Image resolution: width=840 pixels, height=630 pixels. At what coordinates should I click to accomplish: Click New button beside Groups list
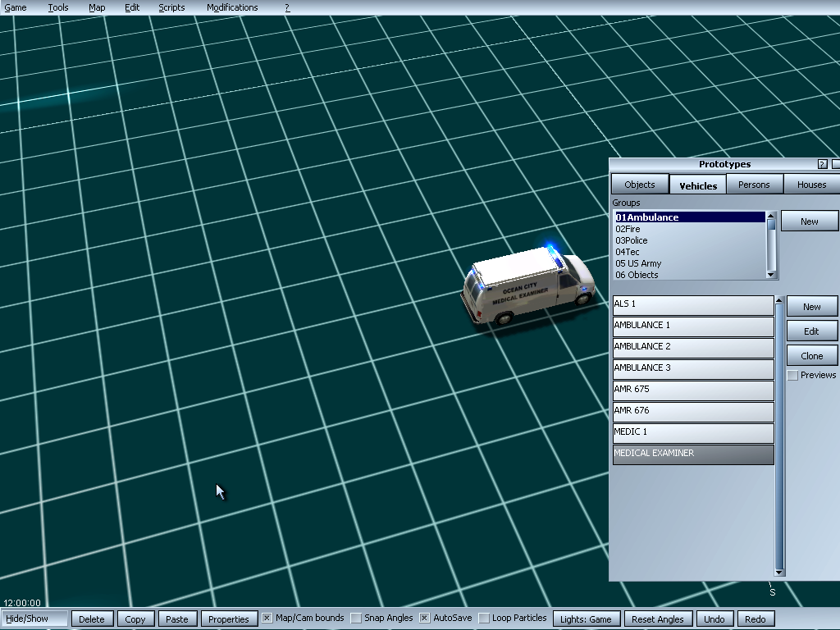click(809, 221)
